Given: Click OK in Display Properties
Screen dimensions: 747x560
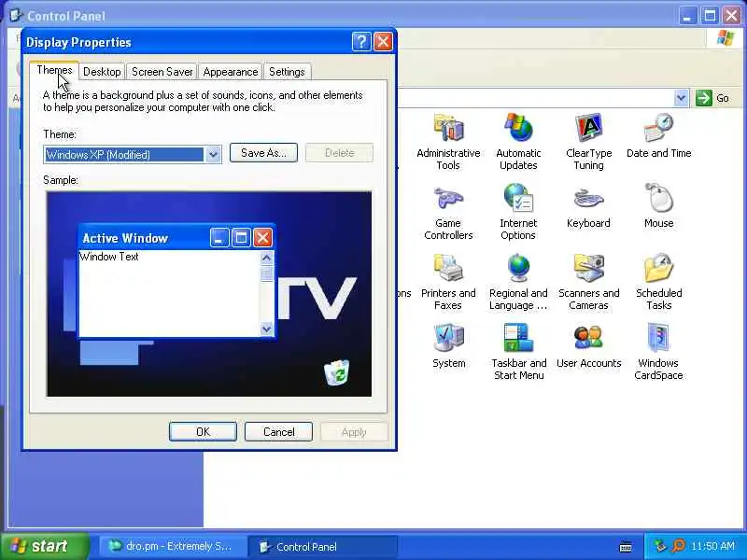Looking at the screenshot, I should click(x=203, y=432).
